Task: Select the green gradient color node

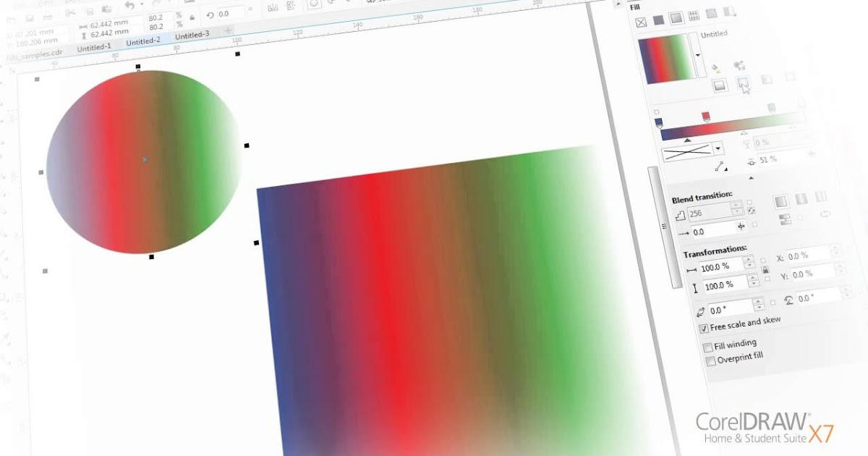Action: tap(772, 108)
